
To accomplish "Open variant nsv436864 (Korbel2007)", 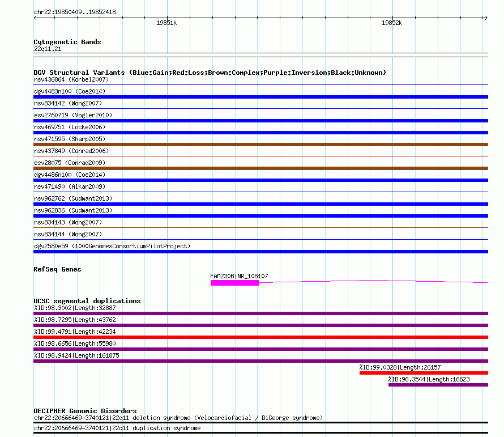I will pyautogui.click(x=71, y=79).
